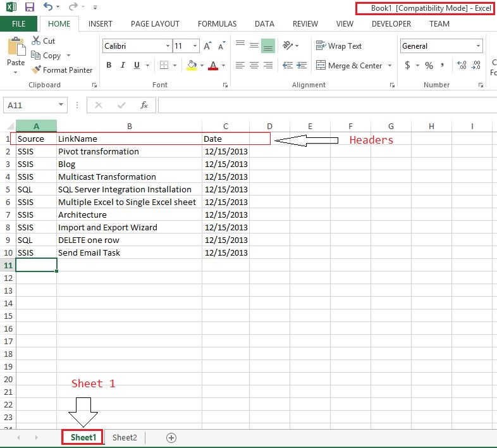
Task: Click the Insert Function fx icon
Action: (144, 105)
